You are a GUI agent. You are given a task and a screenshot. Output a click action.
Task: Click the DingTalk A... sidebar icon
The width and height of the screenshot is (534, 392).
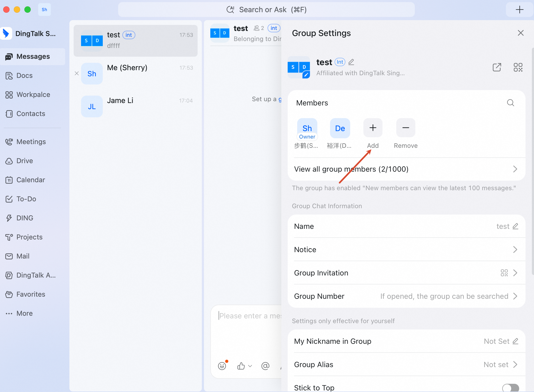(9, 275)
